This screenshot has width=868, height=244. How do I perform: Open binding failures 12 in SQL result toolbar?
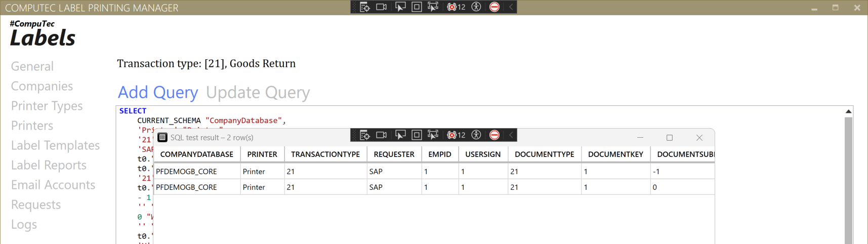coord(456,135)
